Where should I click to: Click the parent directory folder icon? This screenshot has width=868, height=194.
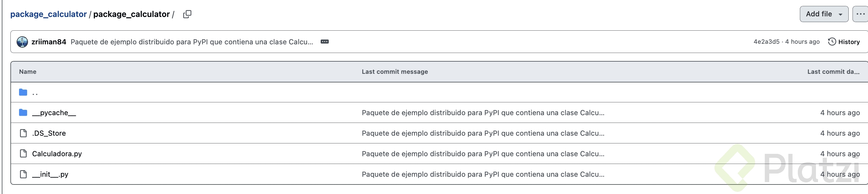[x=23, y=92]
